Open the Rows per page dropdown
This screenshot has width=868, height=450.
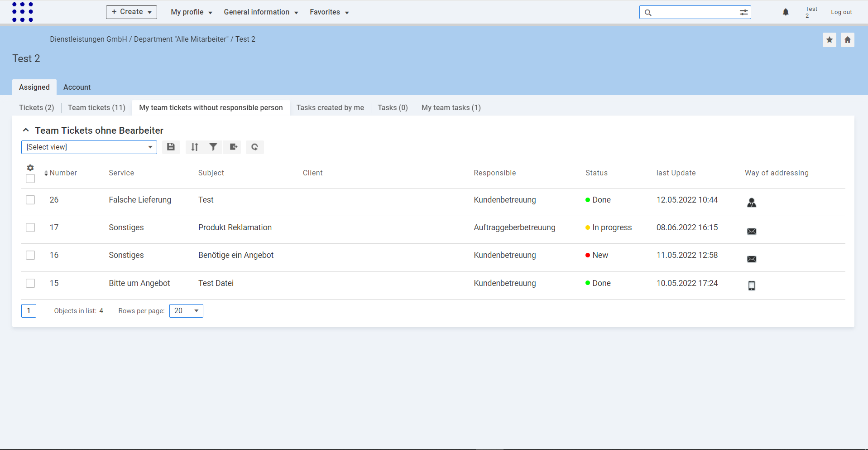186,311
